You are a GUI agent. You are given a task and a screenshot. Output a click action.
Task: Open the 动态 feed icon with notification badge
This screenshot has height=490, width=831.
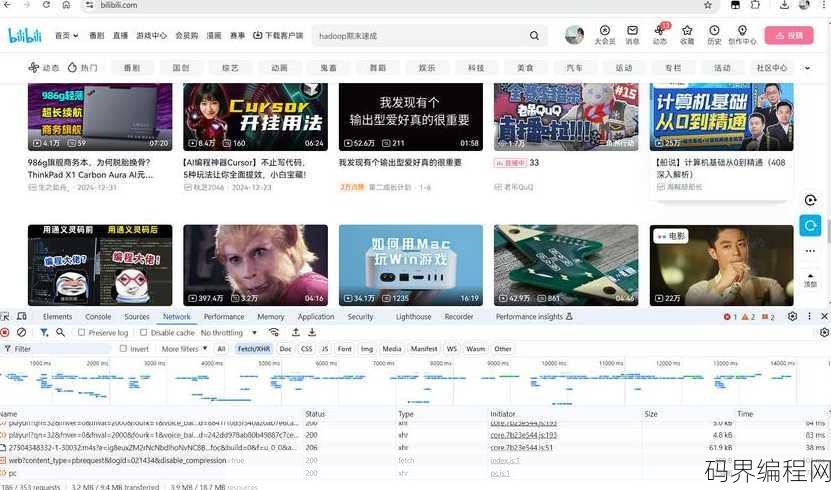click(660, 34)
